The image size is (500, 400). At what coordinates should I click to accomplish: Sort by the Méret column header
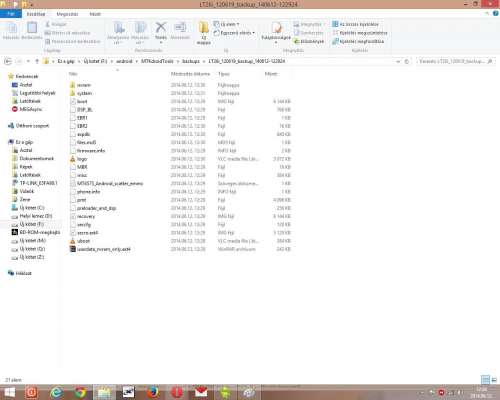point(271,74)
